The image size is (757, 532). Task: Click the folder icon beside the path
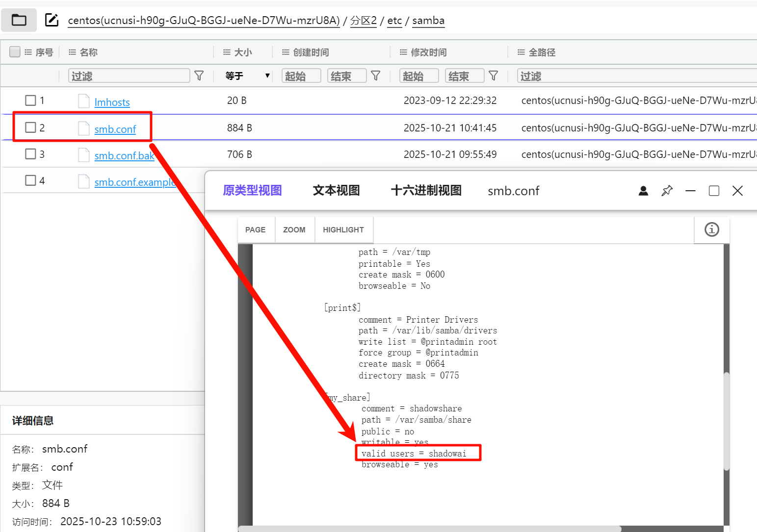tap(19, 20)
